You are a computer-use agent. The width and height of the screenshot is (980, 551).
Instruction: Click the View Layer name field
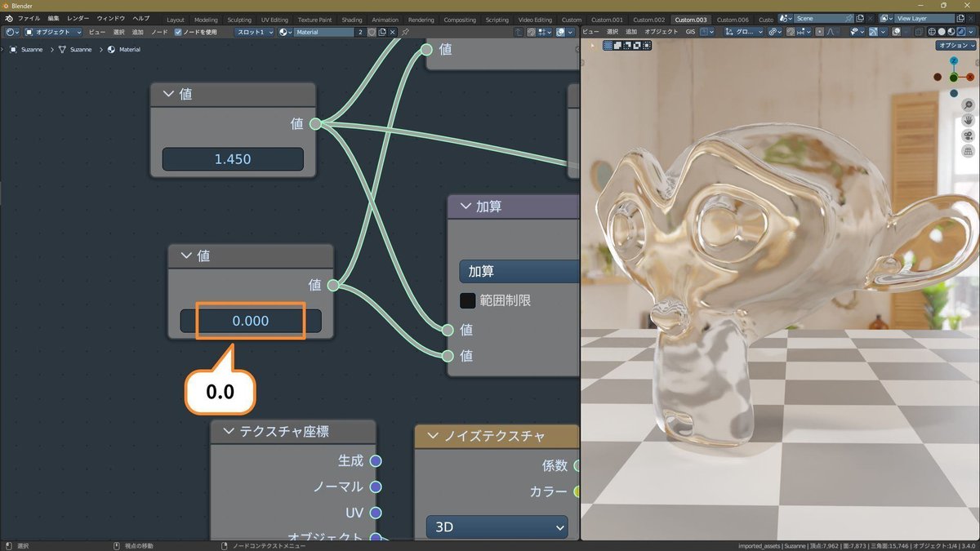pos(924,18)
